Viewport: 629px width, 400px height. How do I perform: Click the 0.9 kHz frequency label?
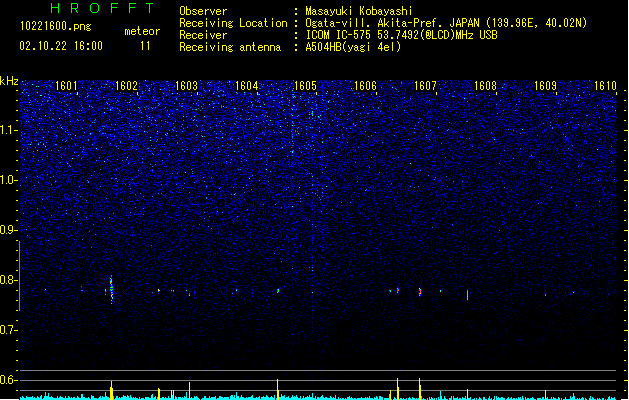point(9,230)
